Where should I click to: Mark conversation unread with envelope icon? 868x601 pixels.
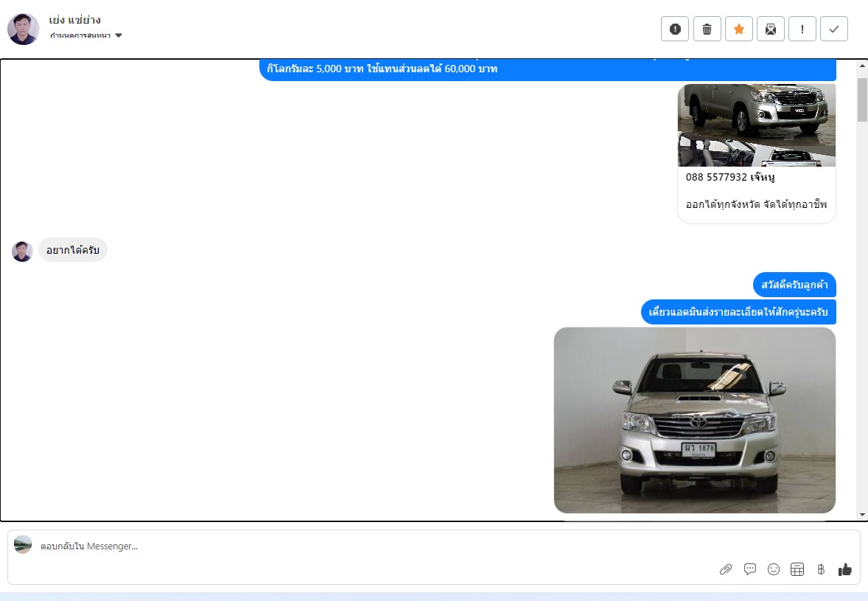[770, 29]
